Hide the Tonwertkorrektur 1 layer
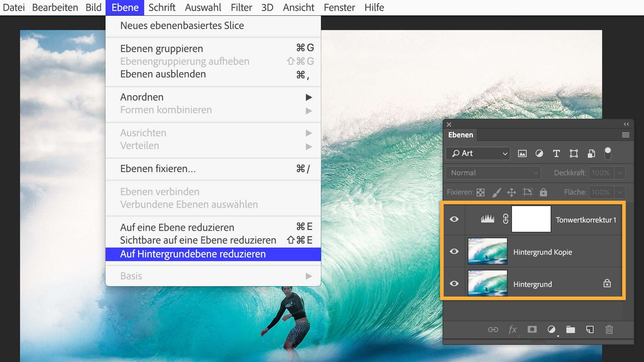The width and height of the screenshot is (644, 362). click(454, 219)
